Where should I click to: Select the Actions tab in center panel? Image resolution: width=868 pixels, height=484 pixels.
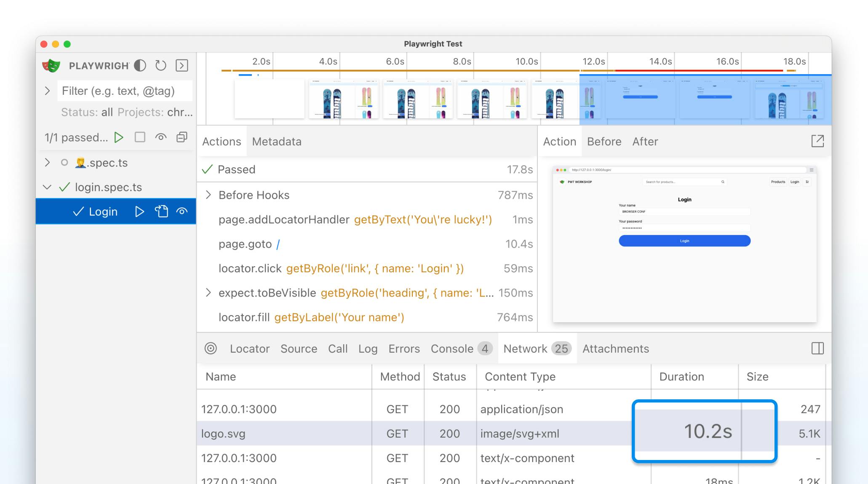(222, 141)
